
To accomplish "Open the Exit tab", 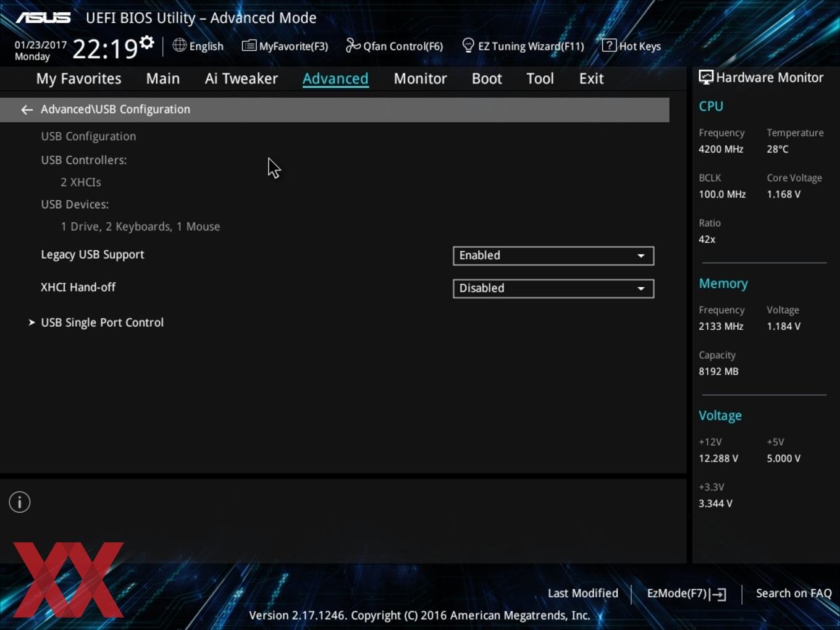I will (591, 78).
